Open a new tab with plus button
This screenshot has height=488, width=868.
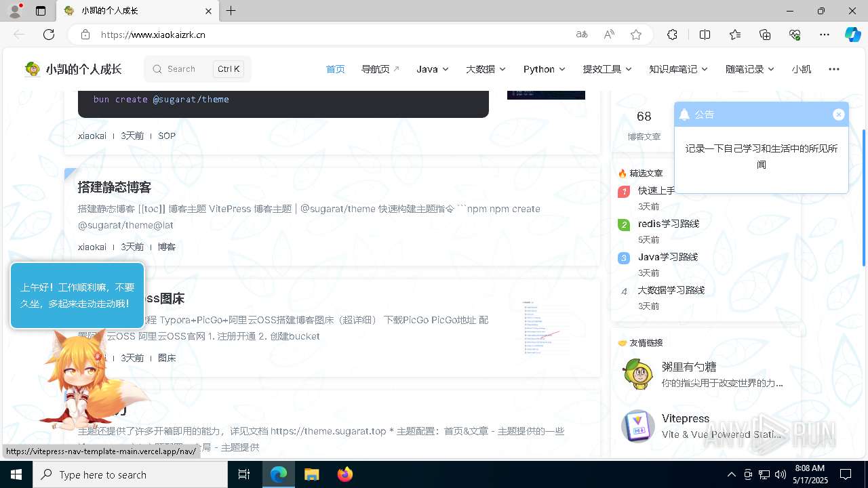(x=231, y=11)
